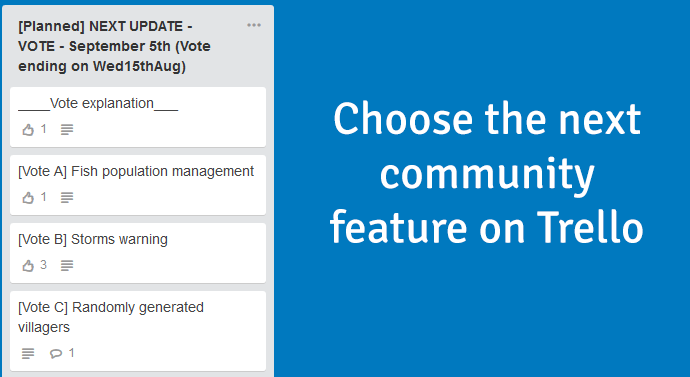
Task: Click description icon on Fish population management card
Action: [x=67, y=198]
